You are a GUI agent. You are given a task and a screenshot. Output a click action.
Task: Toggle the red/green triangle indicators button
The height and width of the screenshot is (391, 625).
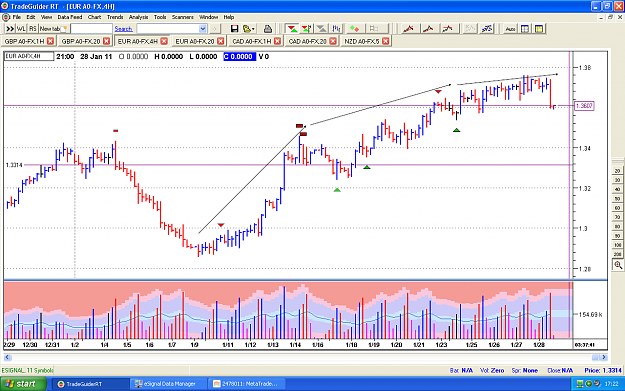tap(292, 29)
